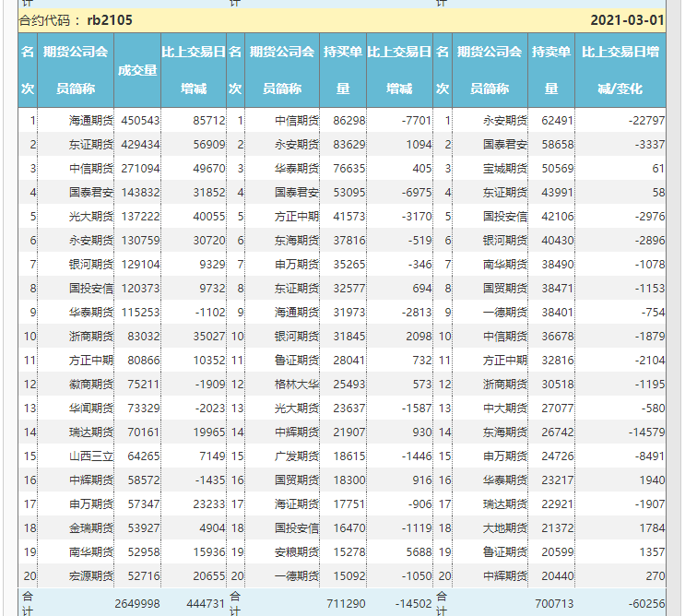Select long position value 83629
This screenshot has width=697, height=616.
(x=349, y=145)
